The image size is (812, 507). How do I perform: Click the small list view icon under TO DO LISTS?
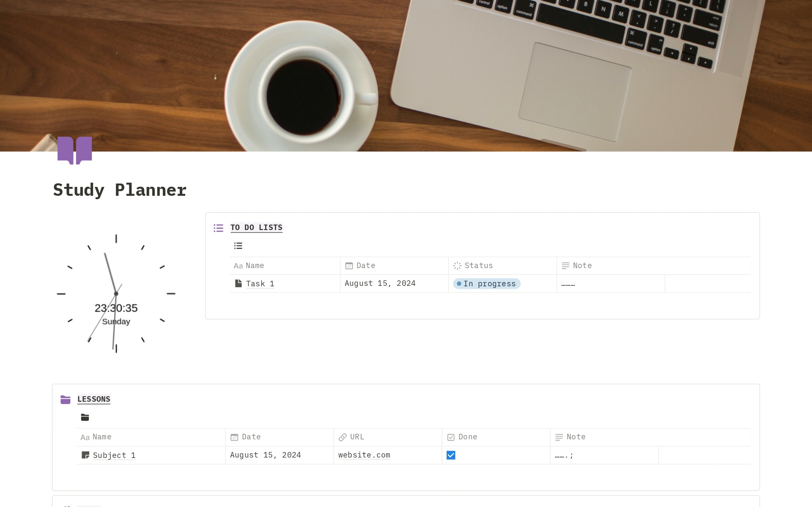[x=238, y=245]
